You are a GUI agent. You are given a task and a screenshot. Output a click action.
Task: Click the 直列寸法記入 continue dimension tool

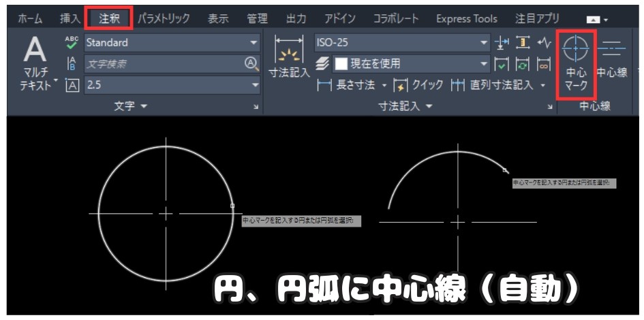(492, 85)
